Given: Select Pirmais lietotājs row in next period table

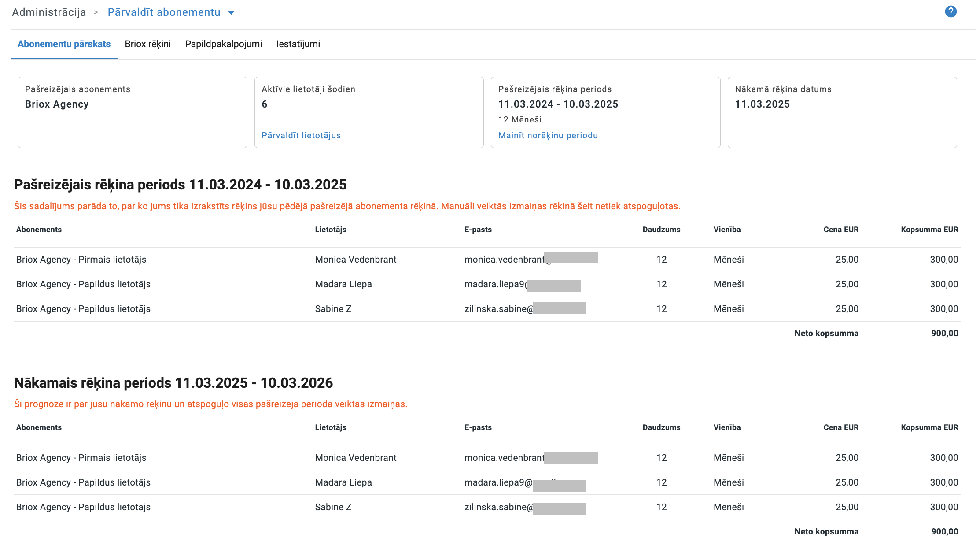Looking at the screenshot, I should tap(487, 458).
